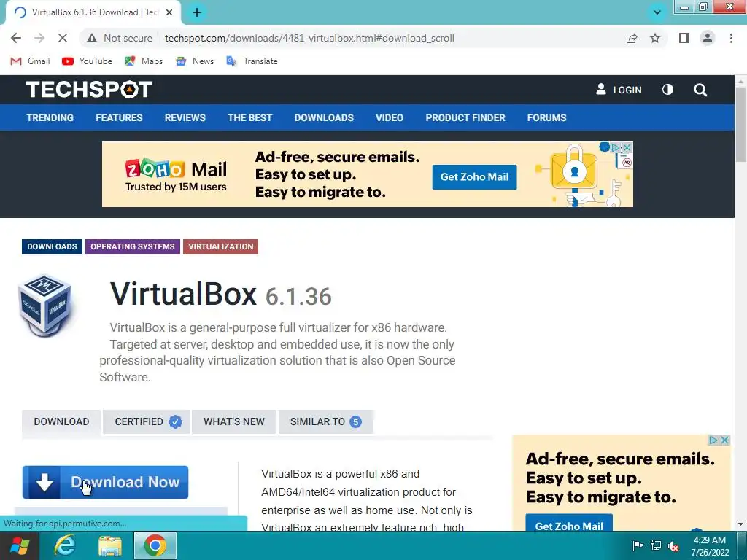
Task: Click the TechSpot logo
Action: coord(89,90)
